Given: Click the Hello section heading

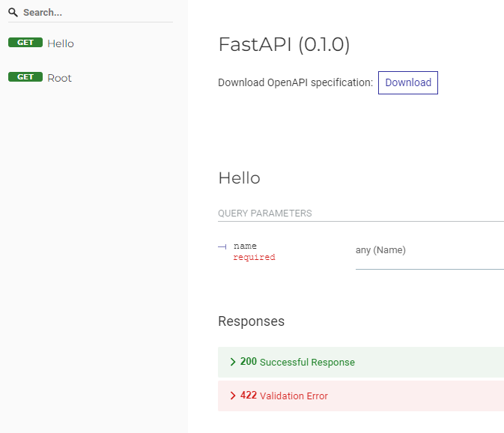Looking at the screenshot, I should click(x=239, y=178).
